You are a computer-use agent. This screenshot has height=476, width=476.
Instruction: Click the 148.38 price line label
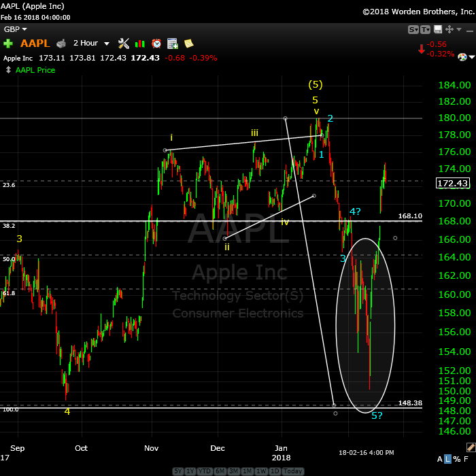(x=410, y=403)
